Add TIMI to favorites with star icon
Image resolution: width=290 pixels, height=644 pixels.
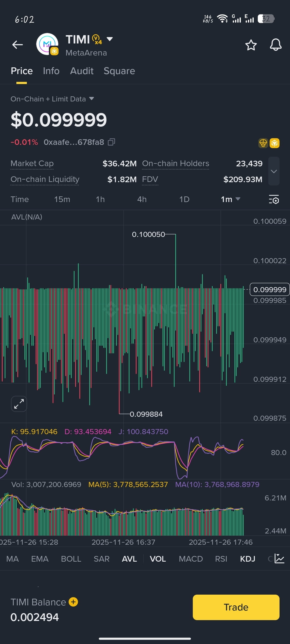[251, 45]
